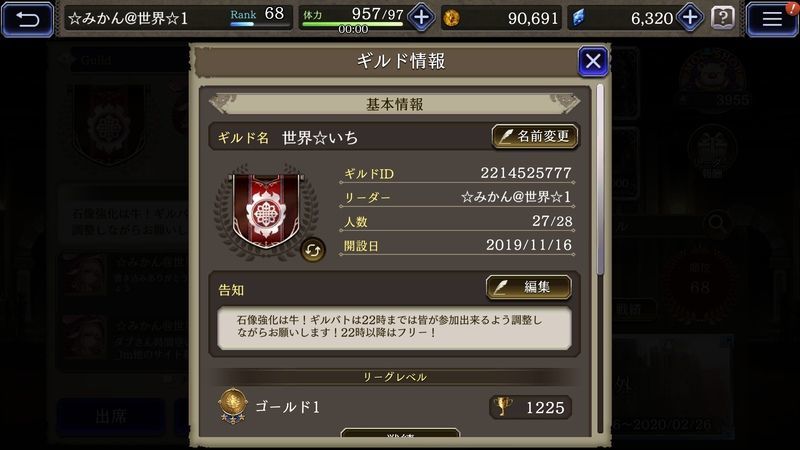Click the stamina progress bar
The image size is (800, 450).
353,24
